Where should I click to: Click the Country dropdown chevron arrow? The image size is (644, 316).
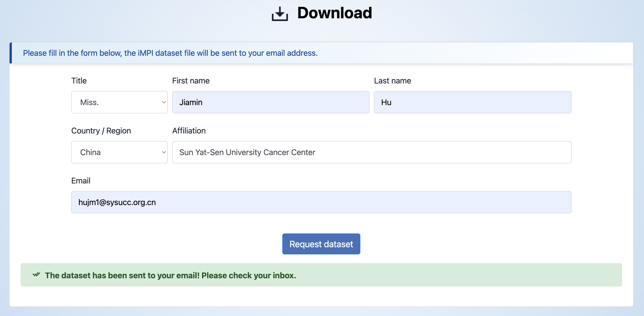click(164, 152)
